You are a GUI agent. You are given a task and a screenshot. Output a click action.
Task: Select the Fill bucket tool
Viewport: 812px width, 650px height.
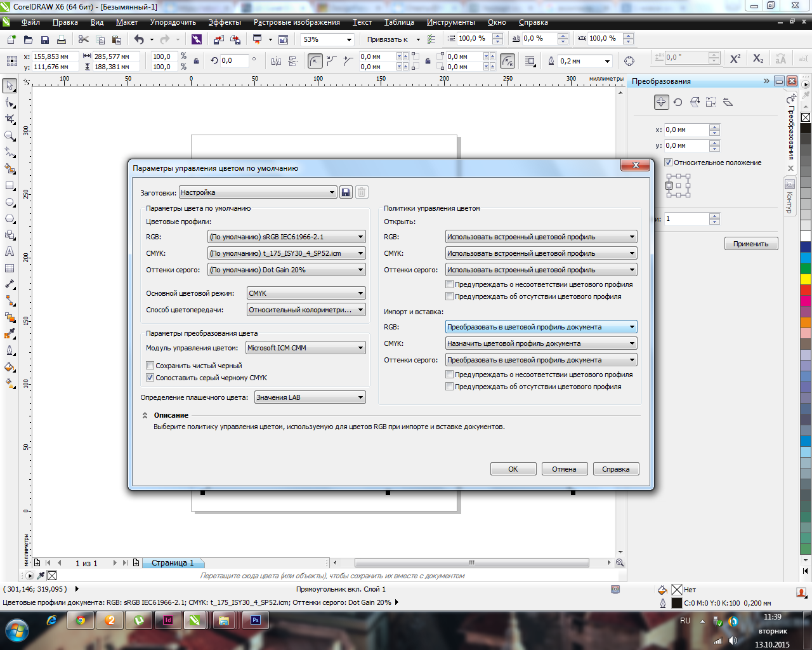pyautogui.click(x=10, y=367)
